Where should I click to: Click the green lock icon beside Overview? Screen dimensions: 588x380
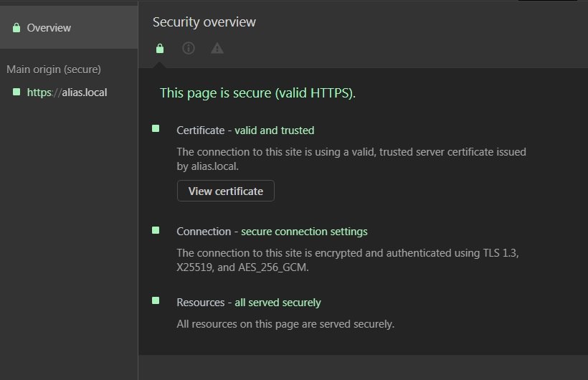click(x=16, y=28)
